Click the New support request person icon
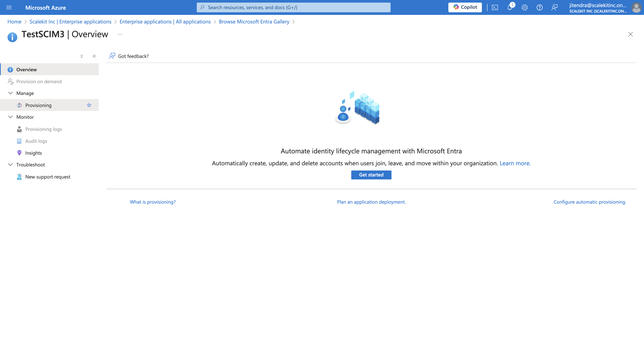 click(x=19, y=177)
